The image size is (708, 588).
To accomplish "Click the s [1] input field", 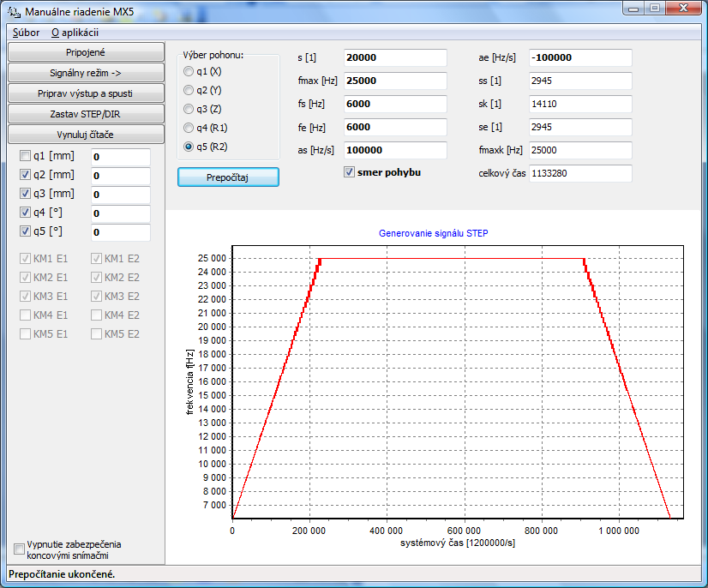I will tap(395, 57).
